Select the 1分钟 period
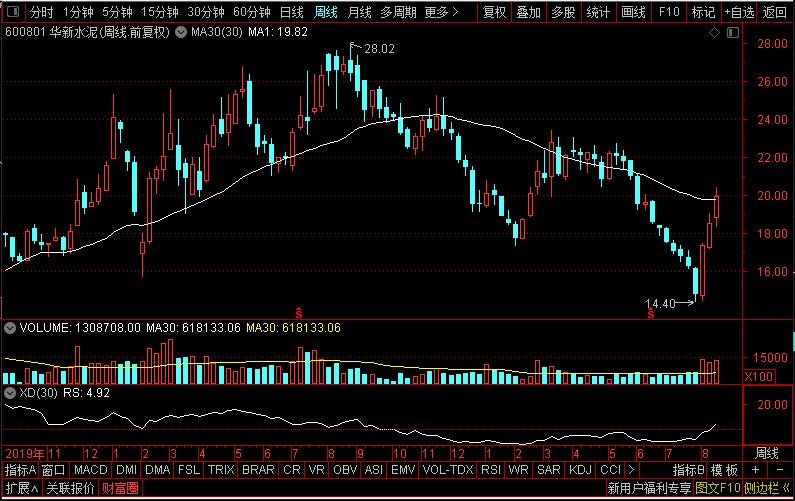Screen dimensions: 795x501 coord(78,12)
